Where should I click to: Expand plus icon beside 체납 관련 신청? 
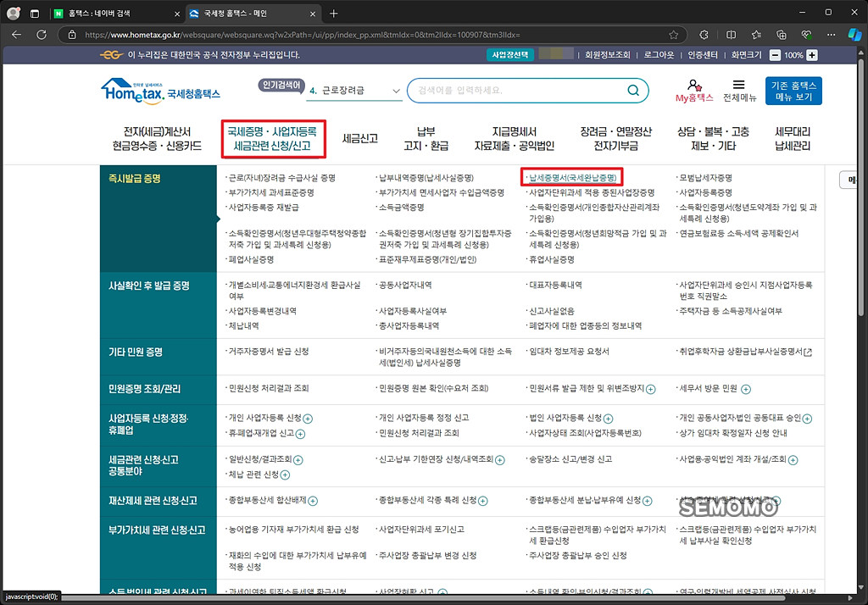coord(285,475)
